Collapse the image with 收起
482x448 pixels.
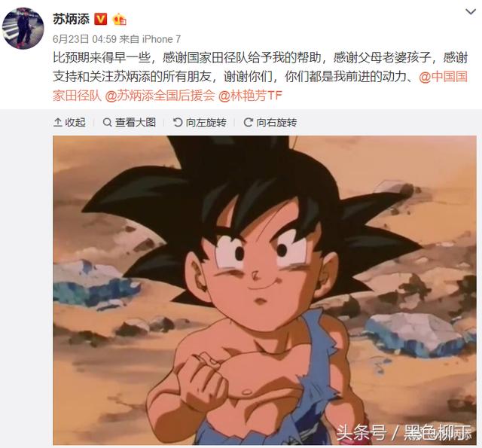click(69, 122)
